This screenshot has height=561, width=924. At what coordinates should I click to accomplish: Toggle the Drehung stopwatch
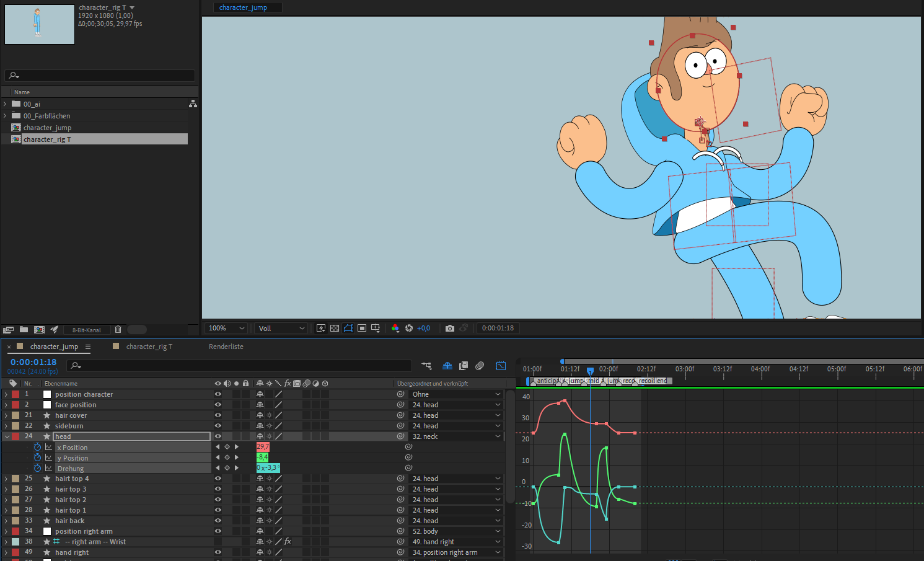(37, 468)
